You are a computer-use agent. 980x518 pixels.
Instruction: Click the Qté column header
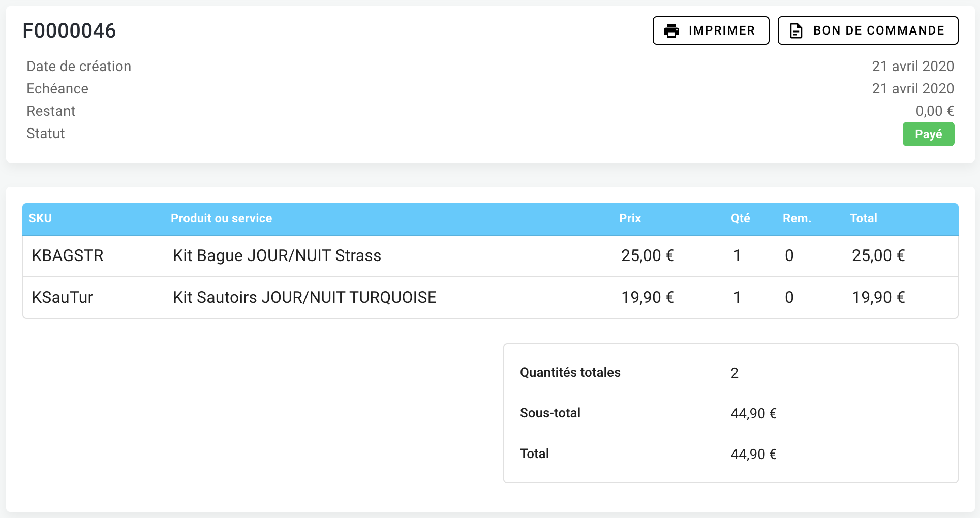(x=740, y=218)
